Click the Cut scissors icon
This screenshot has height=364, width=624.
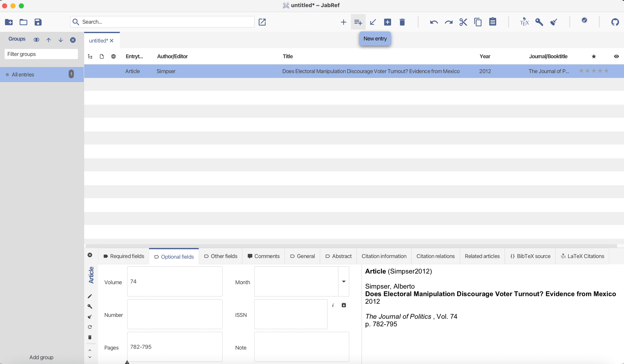coord(463,22)
